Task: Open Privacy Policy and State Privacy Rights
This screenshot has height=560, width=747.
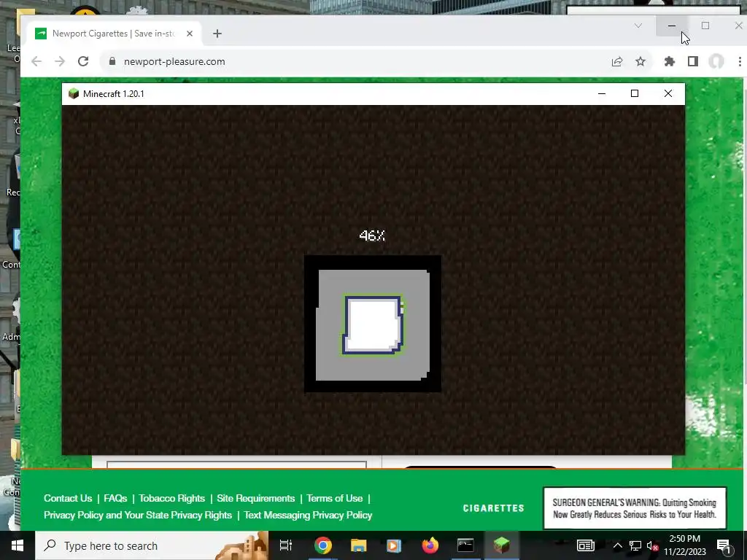Action: pos(138,515)
